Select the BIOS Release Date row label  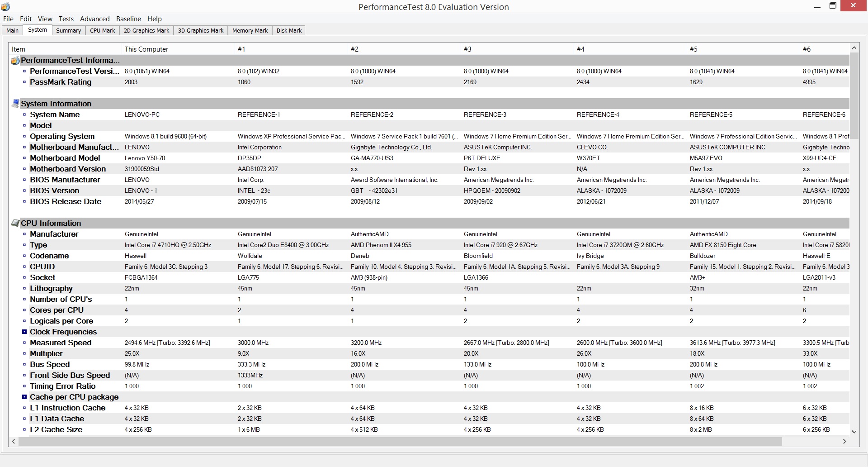pyautogui.click(x=66, y=201)
